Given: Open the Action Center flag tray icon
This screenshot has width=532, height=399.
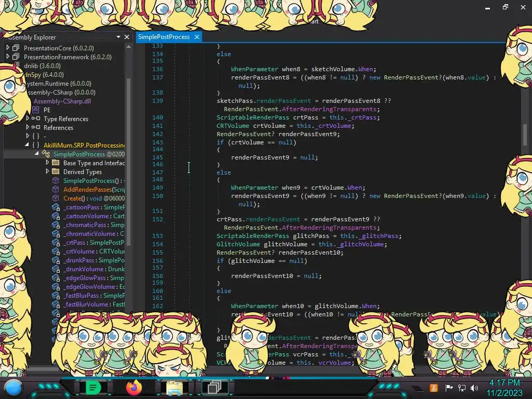Looking at the screenshot, I should point(449,388).
